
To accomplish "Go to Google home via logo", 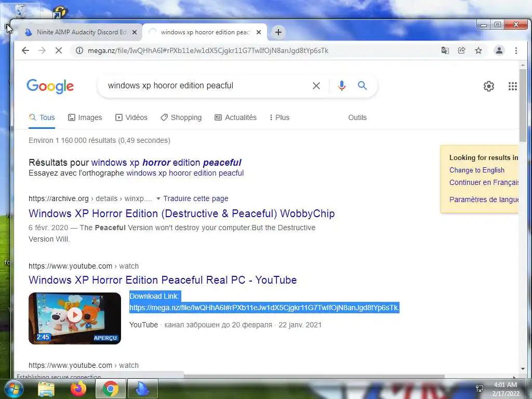I will pyautogui.click(x=50, y=86).
